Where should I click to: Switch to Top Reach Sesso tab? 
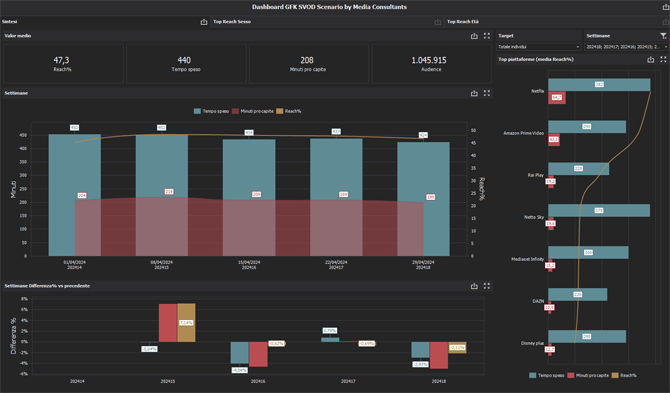(x=232, y=22)
